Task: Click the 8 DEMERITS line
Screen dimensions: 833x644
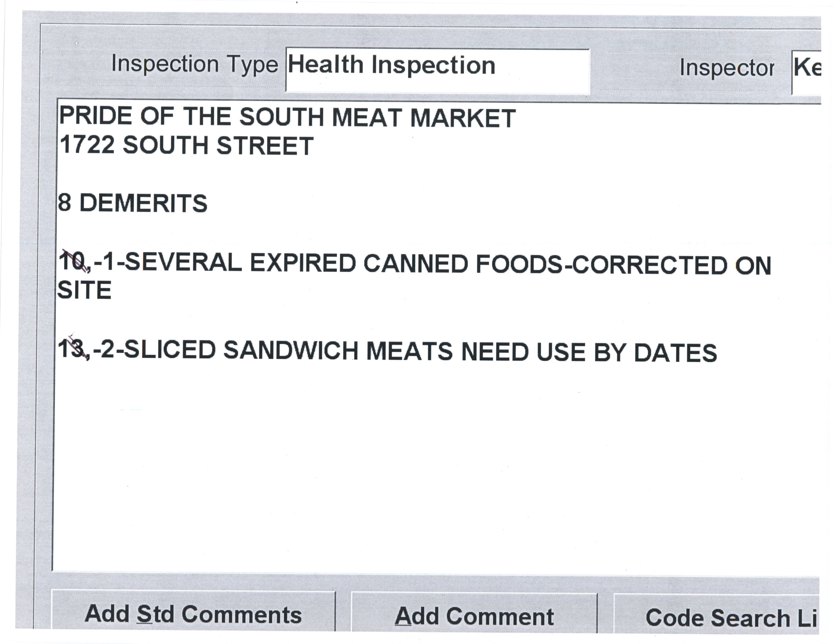Action: click(x=132, y=203)
